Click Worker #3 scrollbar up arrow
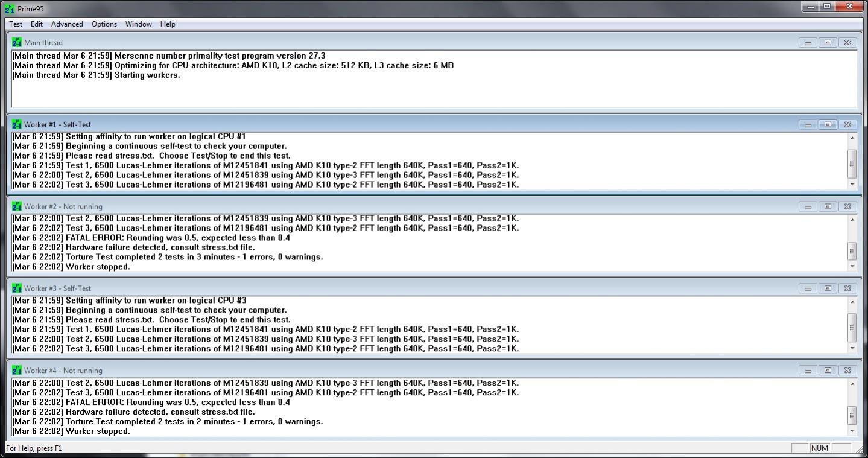The image size is (868, 458). [x=852, y=302]
